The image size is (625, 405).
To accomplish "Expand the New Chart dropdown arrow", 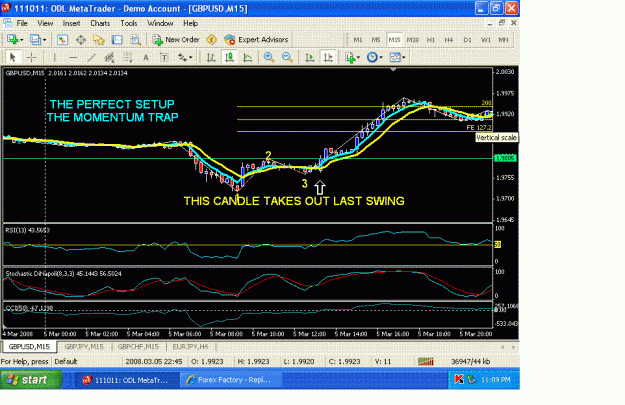I will pos(22,40).
